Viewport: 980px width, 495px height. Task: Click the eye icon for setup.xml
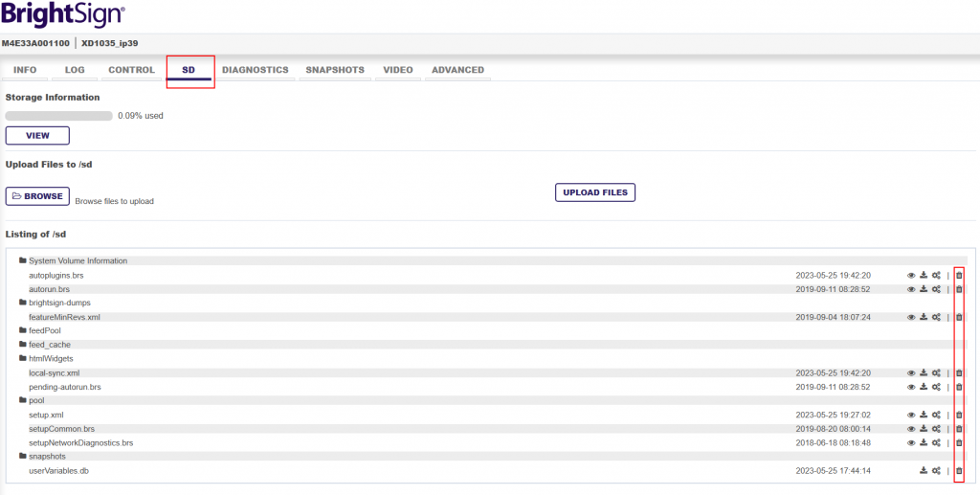911,415
